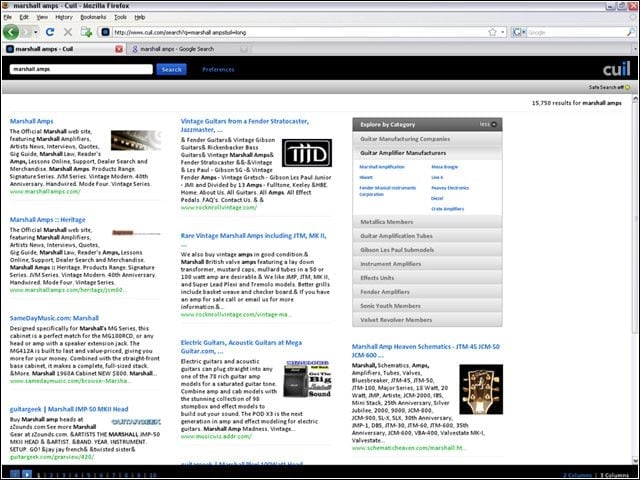Open the Bookmarks menu

tap(93, 17)
